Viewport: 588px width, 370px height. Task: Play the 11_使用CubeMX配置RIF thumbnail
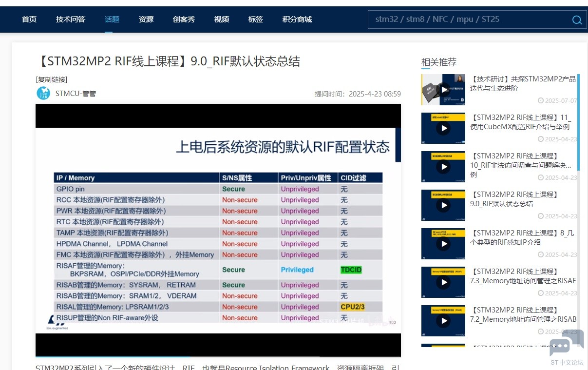[x=443, y=128]
